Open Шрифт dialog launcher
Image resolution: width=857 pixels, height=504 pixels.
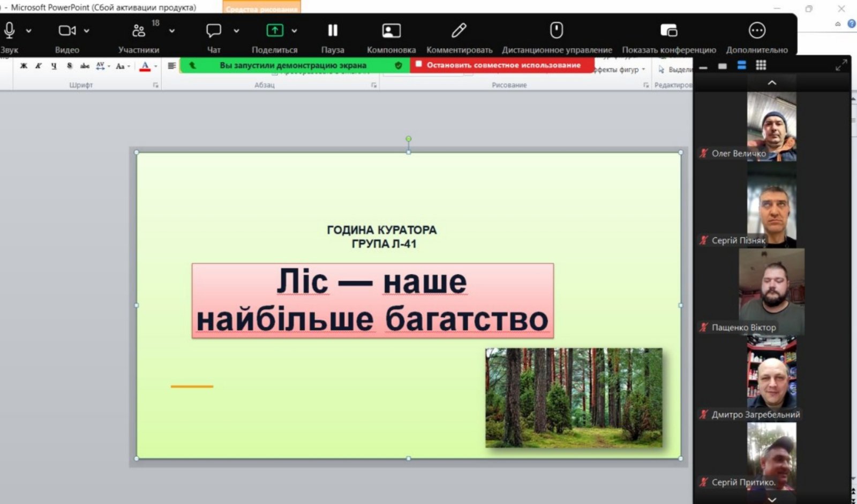156,85
